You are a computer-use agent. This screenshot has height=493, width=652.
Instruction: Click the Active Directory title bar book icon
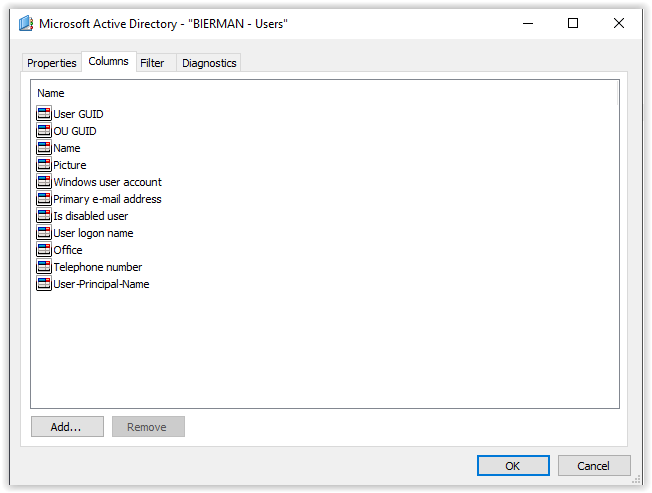click(x=26, y=23)
